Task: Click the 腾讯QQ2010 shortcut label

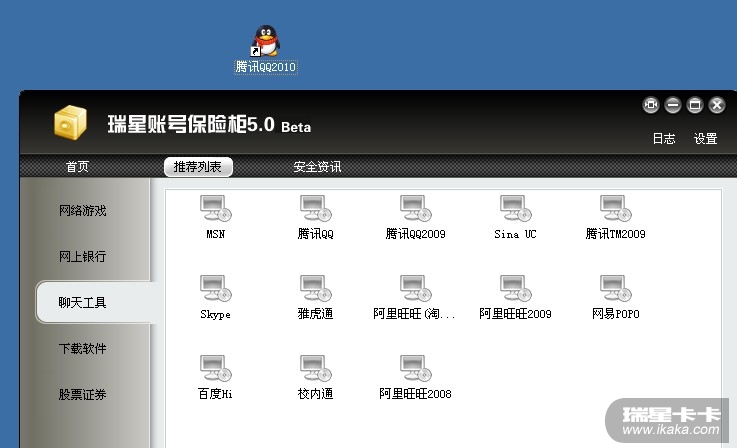Action: click(x=266, y=67)
